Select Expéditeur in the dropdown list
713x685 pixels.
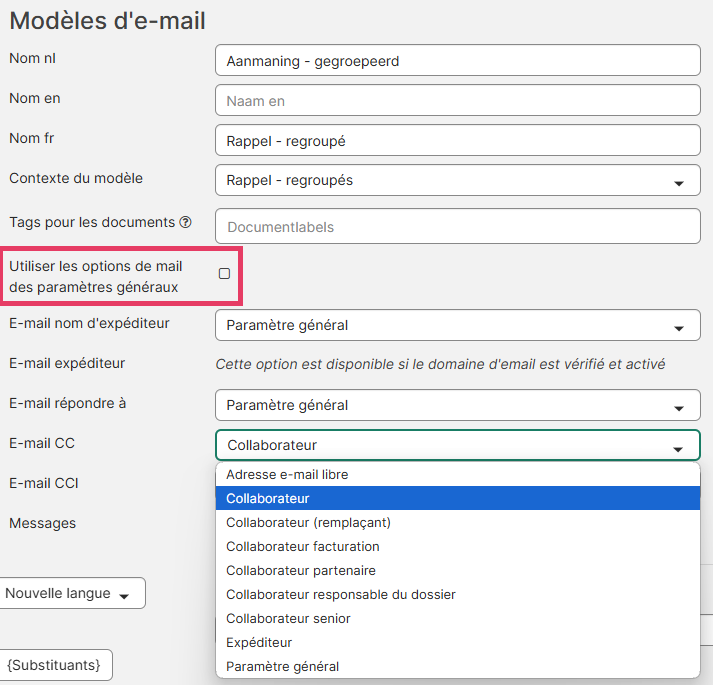point(457,643)
